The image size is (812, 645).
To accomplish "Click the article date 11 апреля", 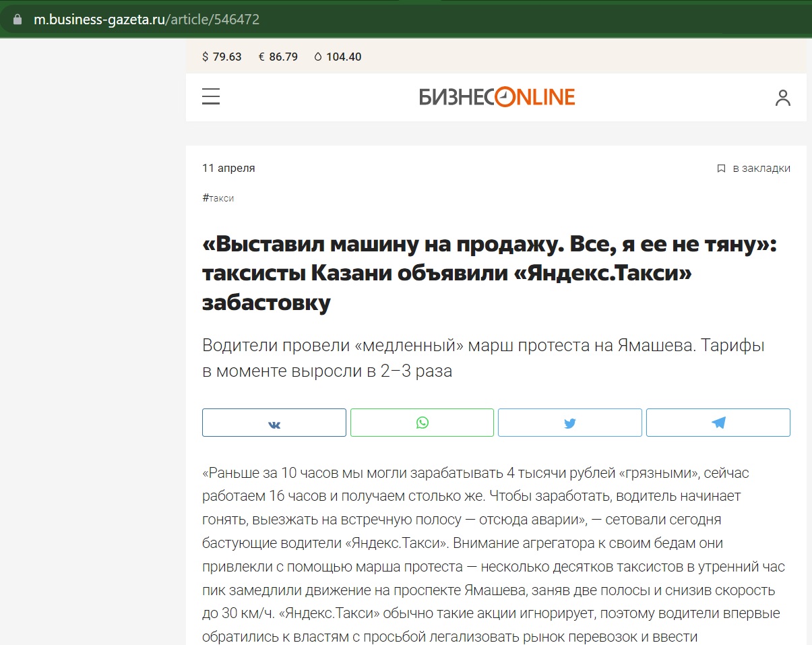I will [228, 168].
